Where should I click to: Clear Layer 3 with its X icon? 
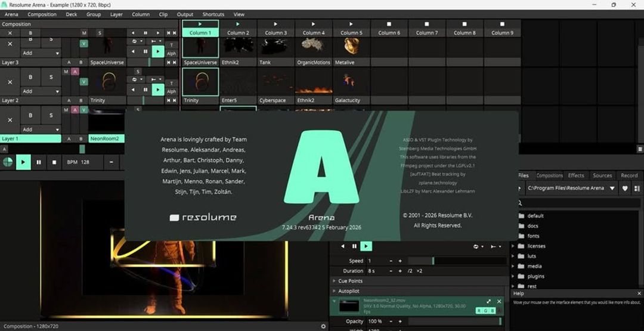coord(10,44)
